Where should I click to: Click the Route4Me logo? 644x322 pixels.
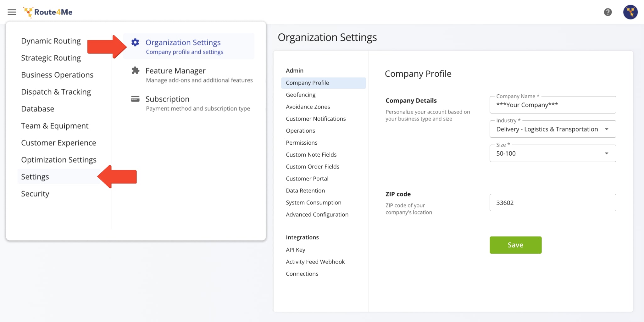coord(48,12)
